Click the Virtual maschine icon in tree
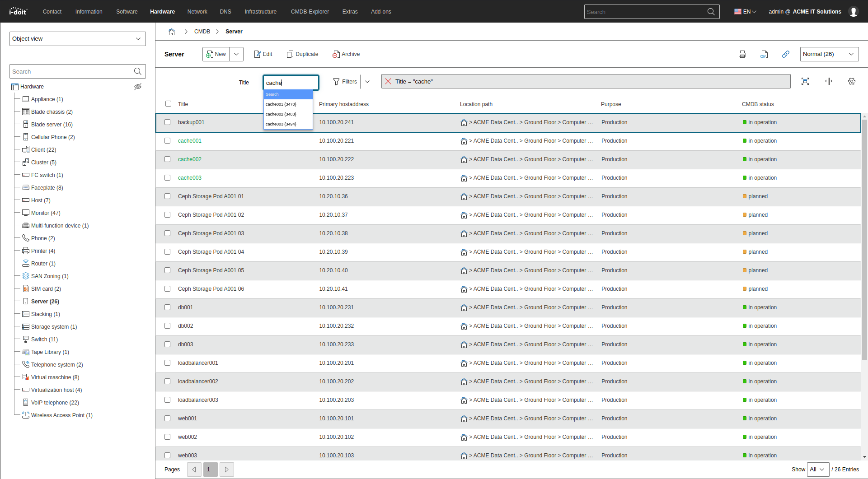The image size is (868, 479). tap(26, 377)
